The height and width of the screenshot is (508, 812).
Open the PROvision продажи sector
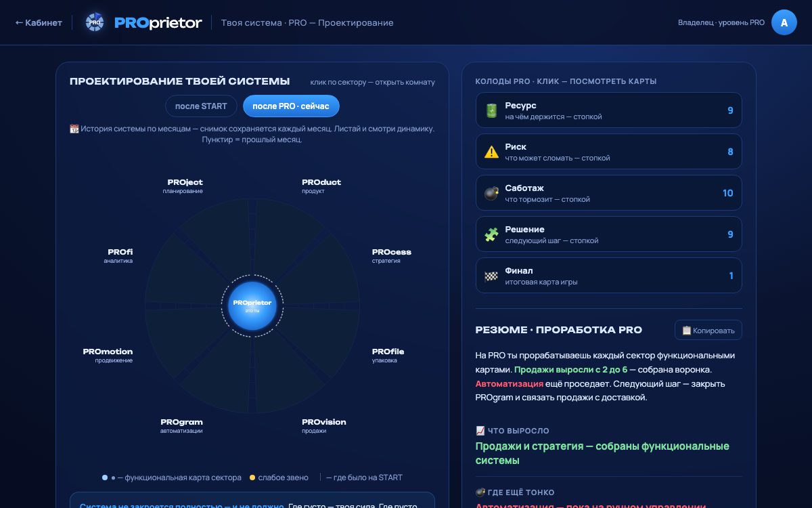(x=324, y=426)
